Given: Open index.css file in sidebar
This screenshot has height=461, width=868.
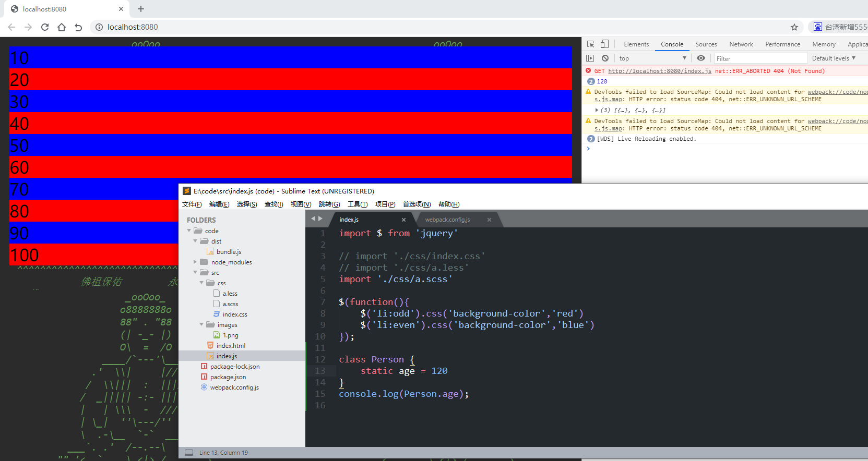Looking at the screenshot, I should pyautogui.click(x=235, y=314).
